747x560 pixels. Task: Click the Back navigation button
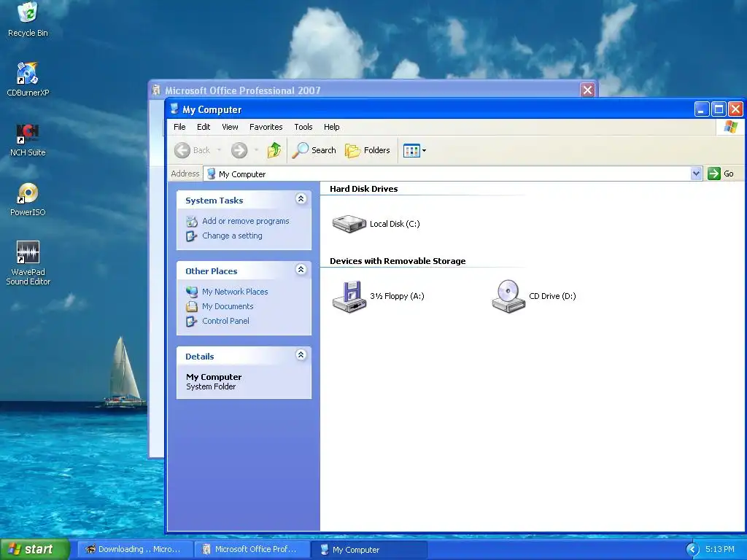coord(192,150)
